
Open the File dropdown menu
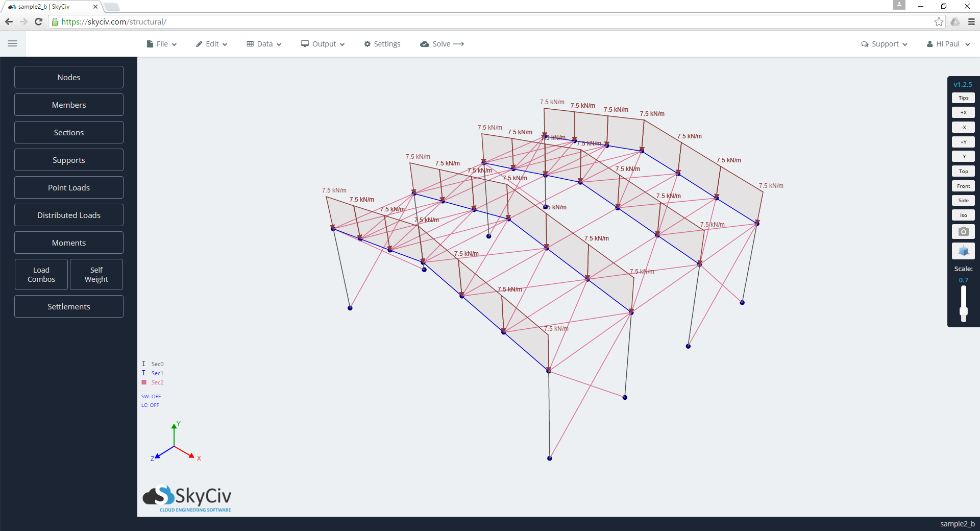coord(161,44)
